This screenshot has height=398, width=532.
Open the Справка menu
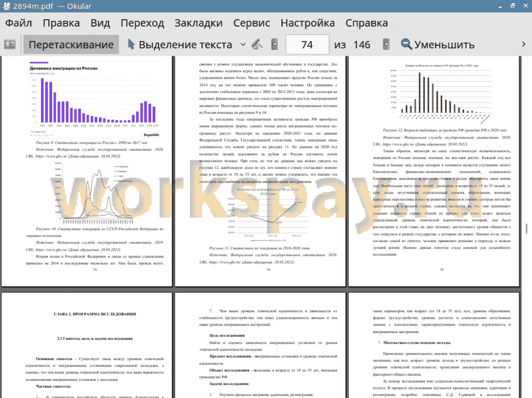point(367,23)
